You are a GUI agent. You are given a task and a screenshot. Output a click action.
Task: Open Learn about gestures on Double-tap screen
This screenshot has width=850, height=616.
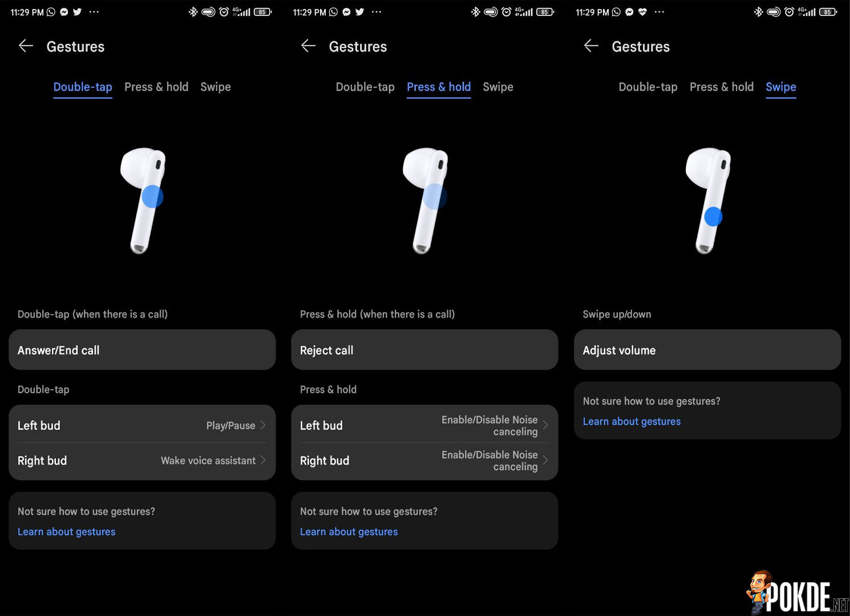coord(66,532)
